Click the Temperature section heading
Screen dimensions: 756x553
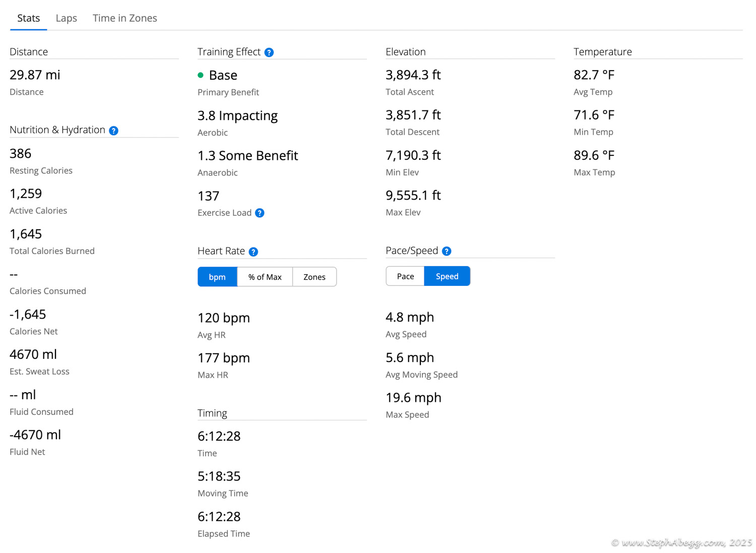(x=603, y=52)
